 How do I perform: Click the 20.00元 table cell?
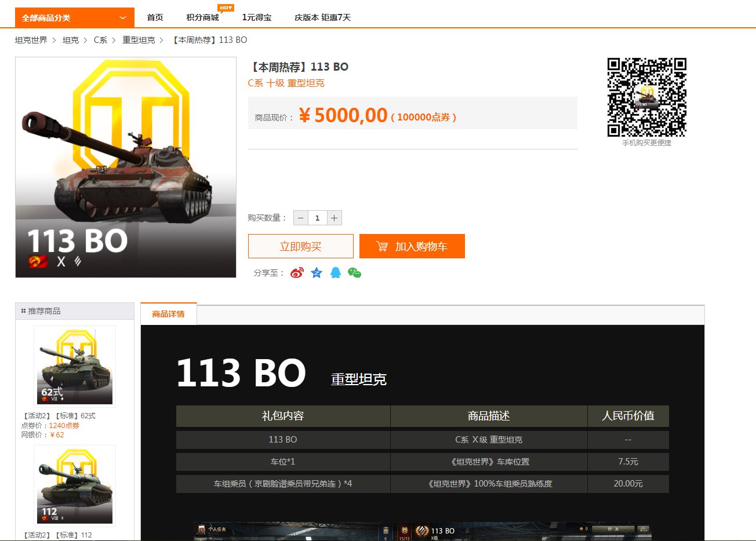click(628, 484)
